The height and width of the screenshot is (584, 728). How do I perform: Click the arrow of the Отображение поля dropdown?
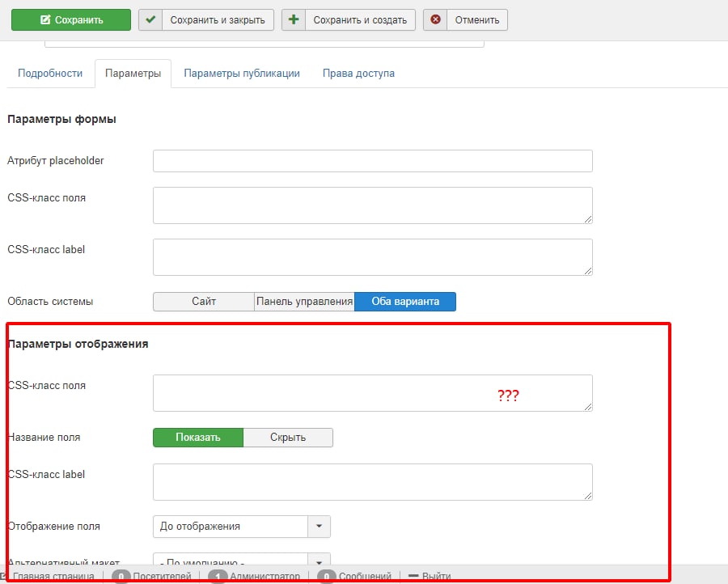click(319, 527)
